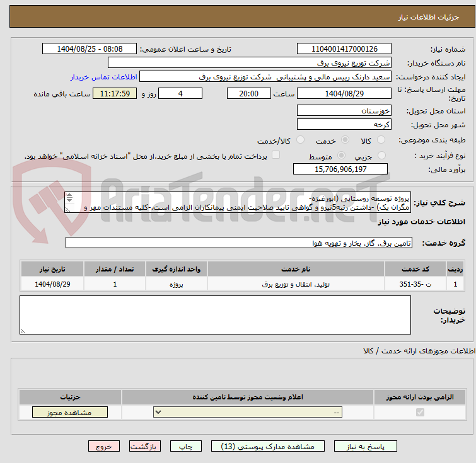476x463 pixels.
Task: Open buyer contact info link 'اطلاعات تماس خریدار'
Action: click(104, 77)
